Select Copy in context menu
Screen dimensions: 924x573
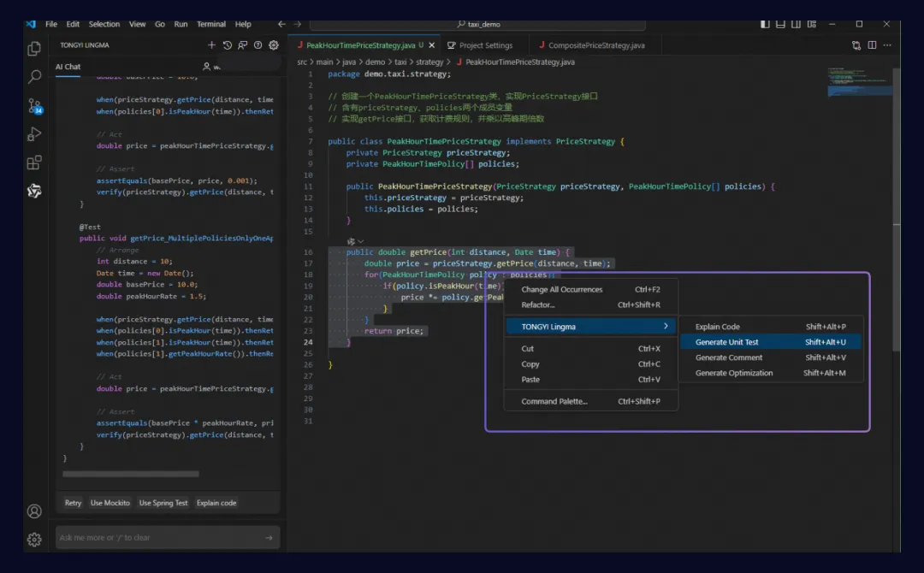pyautogui.click(x=590, y=364)
